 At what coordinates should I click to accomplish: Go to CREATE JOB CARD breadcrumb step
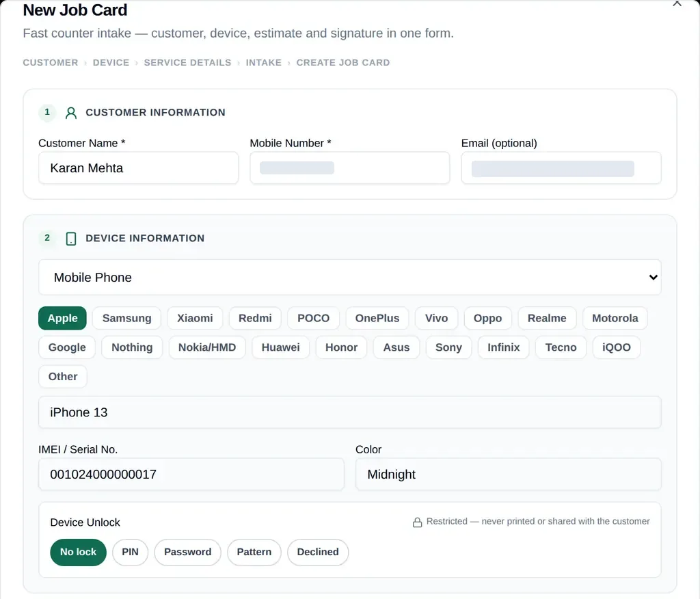(x=343, y=62)
